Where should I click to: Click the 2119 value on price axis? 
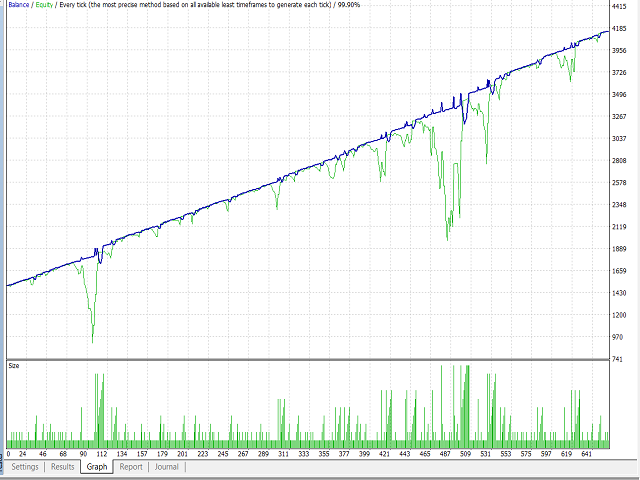(x=619, y=227)
